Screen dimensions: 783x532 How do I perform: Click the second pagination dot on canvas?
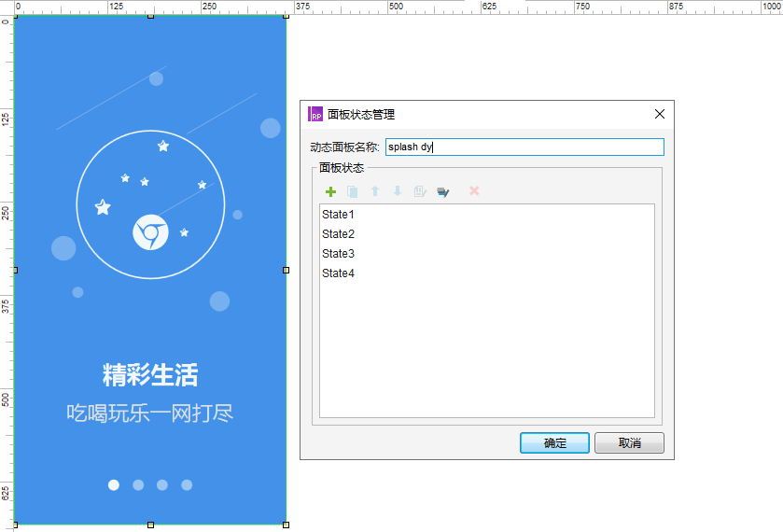point(138,484)
